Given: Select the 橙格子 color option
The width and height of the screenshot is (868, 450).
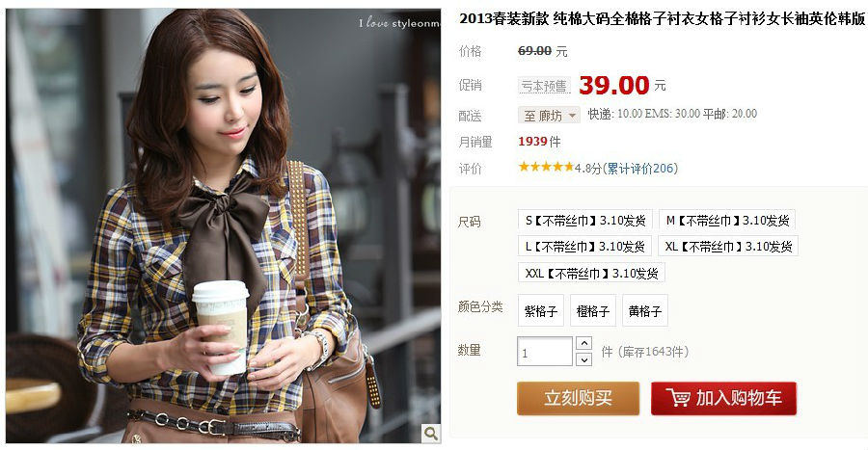Looking at the screenshot, I should 593,310.
